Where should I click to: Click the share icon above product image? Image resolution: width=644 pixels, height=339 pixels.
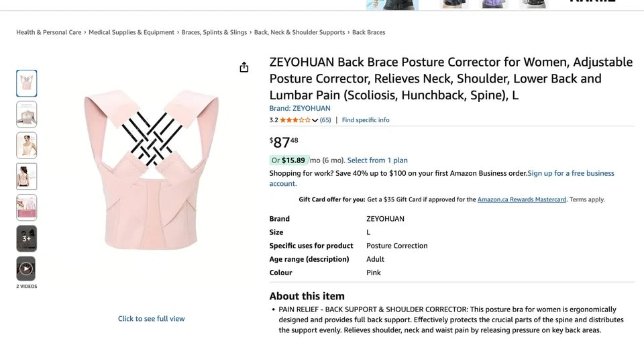pos(244,67)
